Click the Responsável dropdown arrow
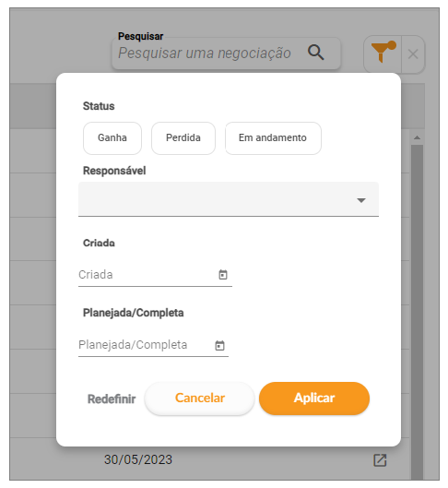Viewport: 448px width, 488px height. point(361,200)
